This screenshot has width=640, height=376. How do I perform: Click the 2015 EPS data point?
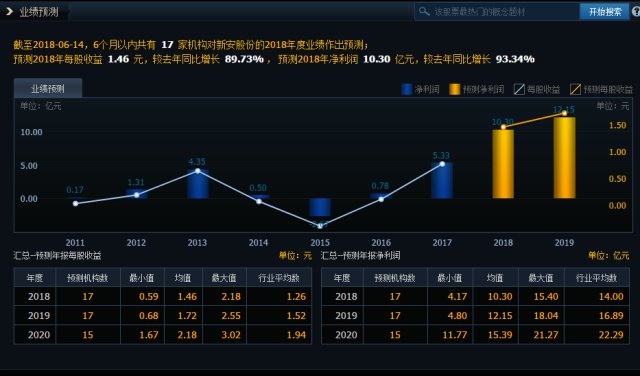coord(320,225)
